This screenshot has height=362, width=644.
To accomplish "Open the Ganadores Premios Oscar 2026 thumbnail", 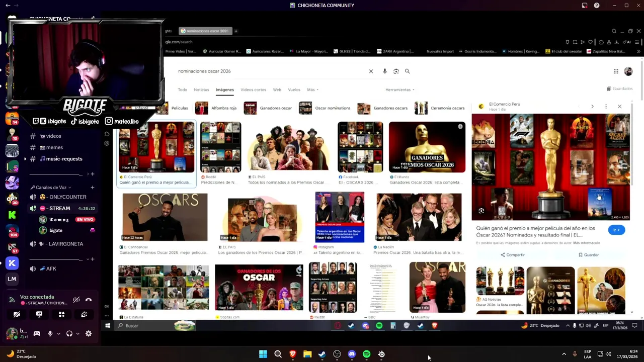I will pyautogui.click(x=427, y=147).
